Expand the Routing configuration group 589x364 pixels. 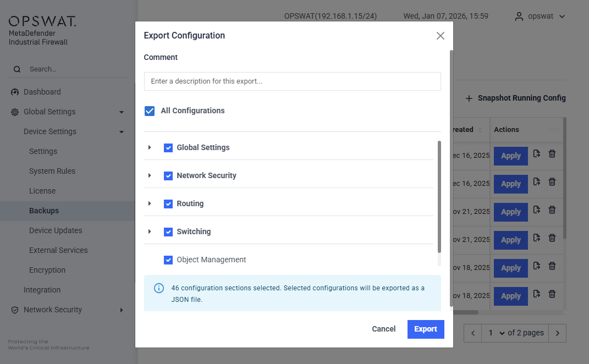[150, 204]
